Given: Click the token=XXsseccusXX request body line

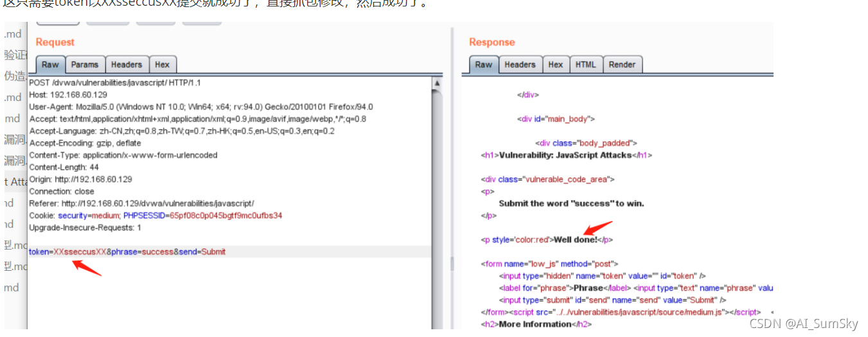Looking at the screenshot, I should (127, 251).
